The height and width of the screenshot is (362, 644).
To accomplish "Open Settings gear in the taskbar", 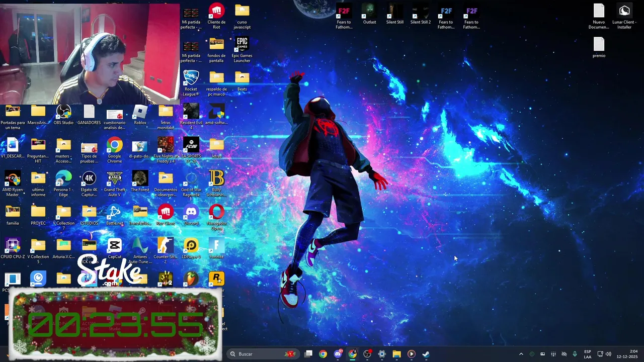I will 382,354.
